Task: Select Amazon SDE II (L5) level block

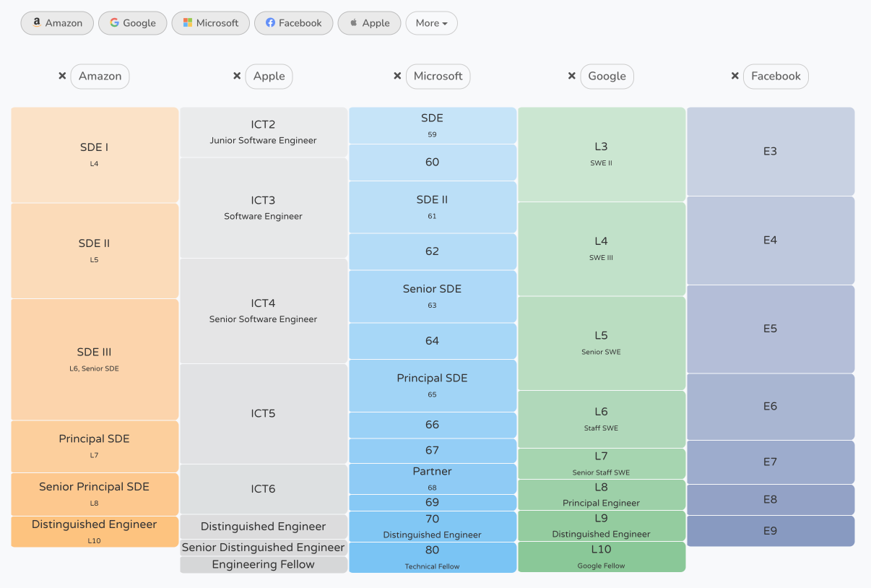Action: 95,251
